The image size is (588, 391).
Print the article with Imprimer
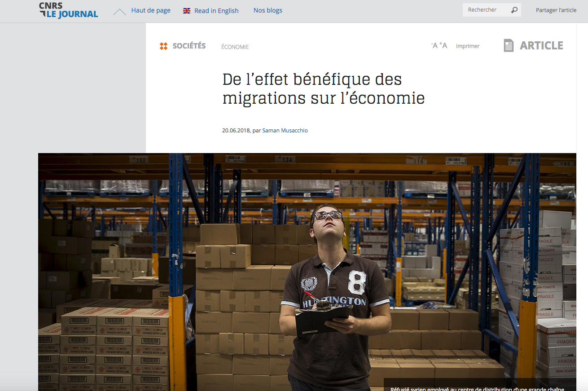(x=468, y=46)
